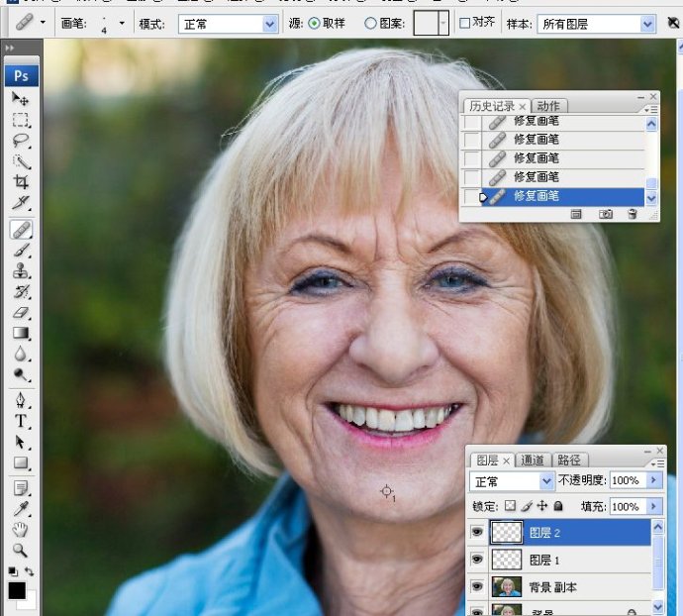683x616 pixels.
Task: Expand the toolbox double-arrow
Action: point(10,48)
